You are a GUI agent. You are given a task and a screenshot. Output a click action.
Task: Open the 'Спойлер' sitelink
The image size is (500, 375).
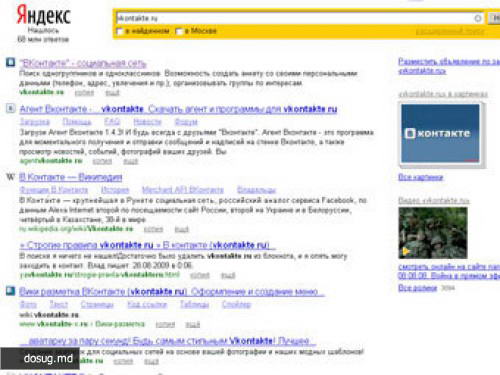236,304
